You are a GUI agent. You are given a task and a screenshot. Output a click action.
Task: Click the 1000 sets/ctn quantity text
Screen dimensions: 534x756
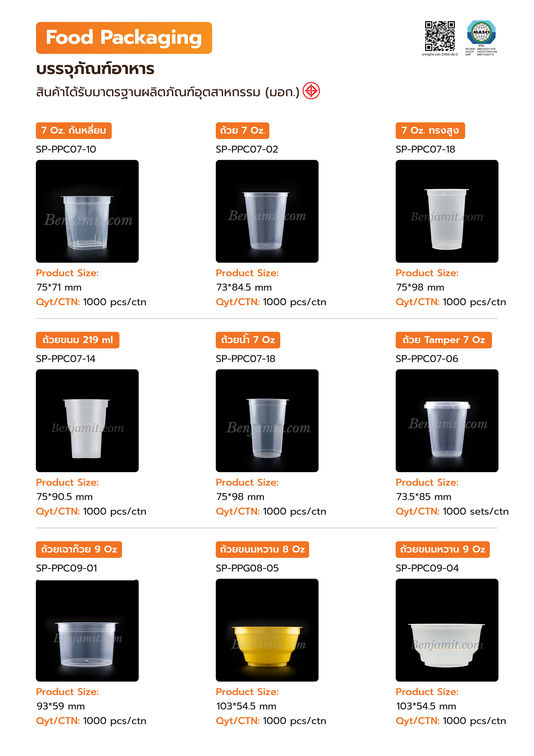pos(476,511)
